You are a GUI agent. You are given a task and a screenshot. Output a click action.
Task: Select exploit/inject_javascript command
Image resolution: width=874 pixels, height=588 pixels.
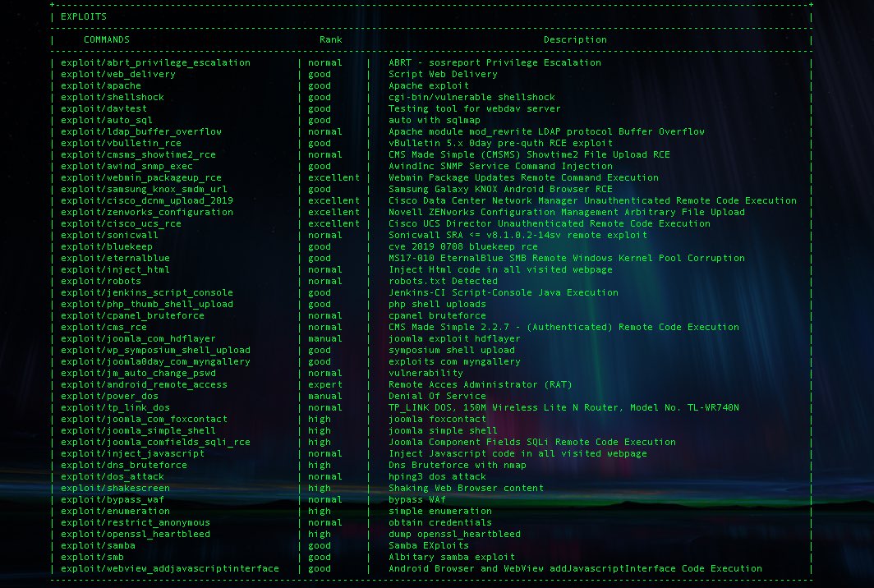coord(133,453)
